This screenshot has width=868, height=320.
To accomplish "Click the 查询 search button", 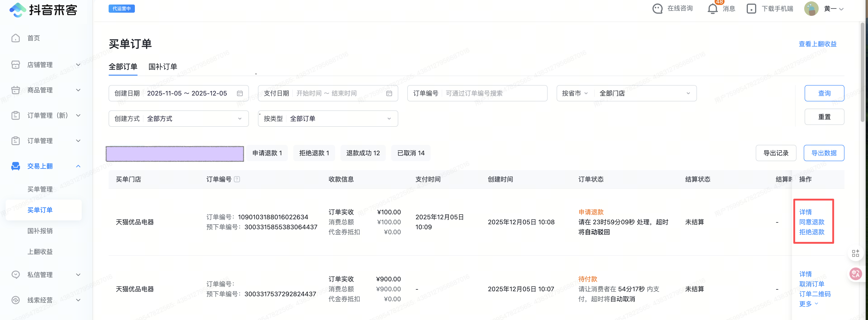I will [x=824, y=93].
